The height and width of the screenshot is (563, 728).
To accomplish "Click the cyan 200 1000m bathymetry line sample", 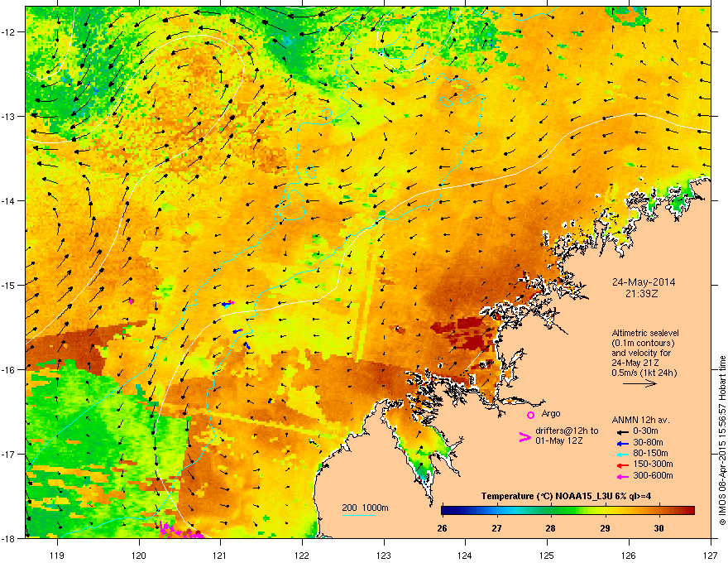I will (x=358, y=515).
